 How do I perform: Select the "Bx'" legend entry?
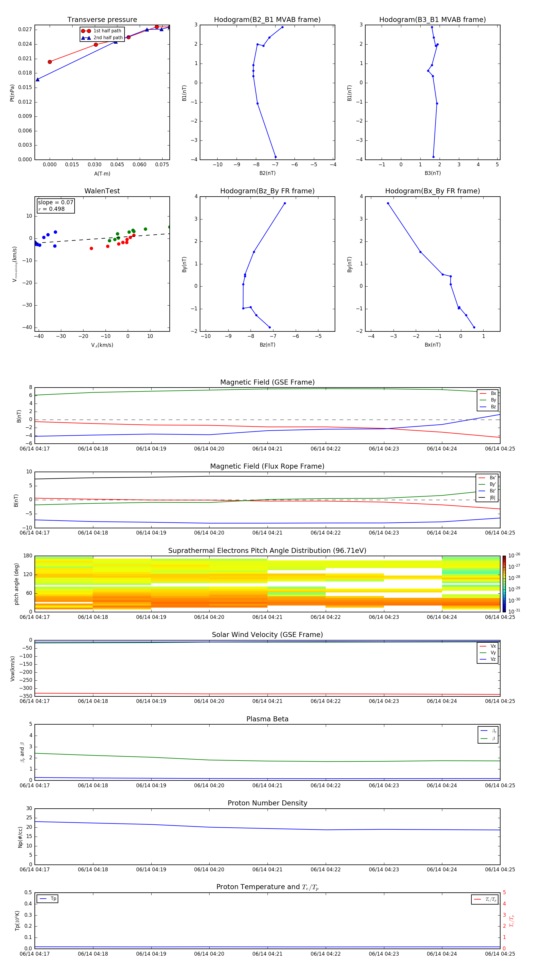coord(487,478)
